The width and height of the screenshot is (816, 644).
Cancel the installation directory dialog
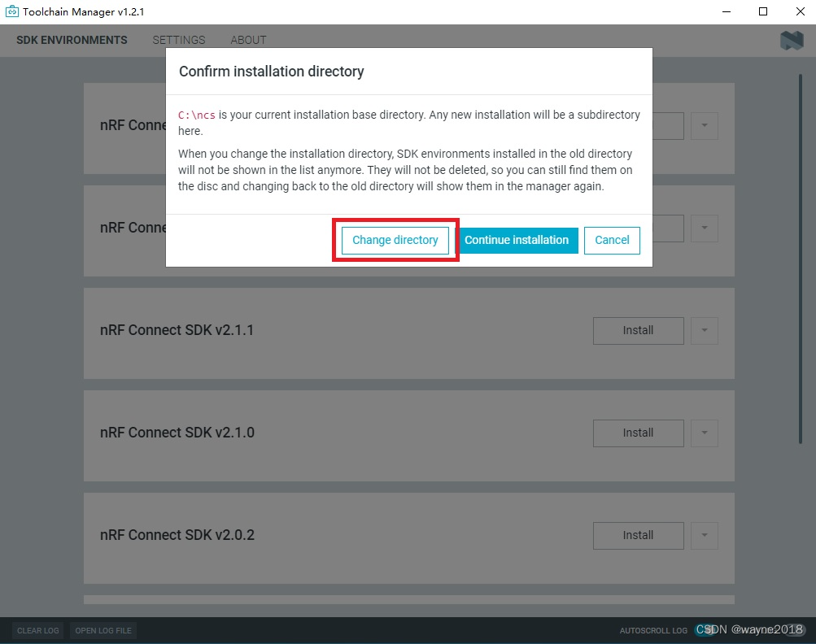[x=612, y=241]
